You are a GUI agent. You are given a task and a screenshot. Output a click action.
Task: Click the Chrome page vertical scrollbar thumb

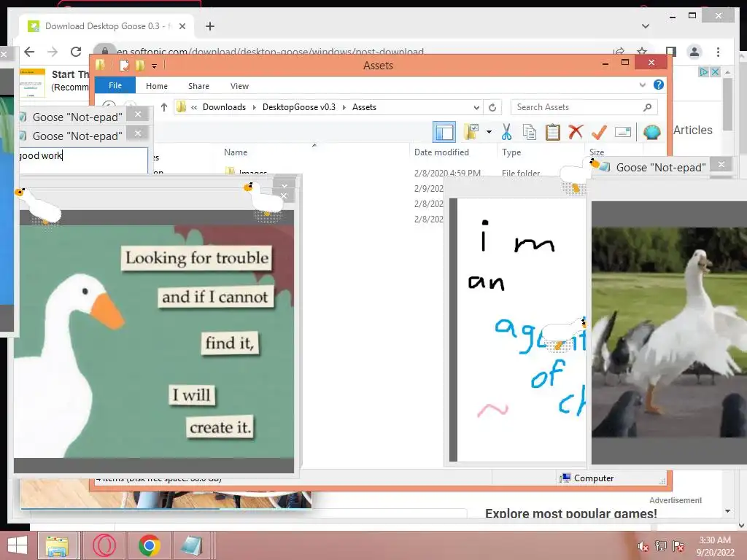tap(727, 104)
